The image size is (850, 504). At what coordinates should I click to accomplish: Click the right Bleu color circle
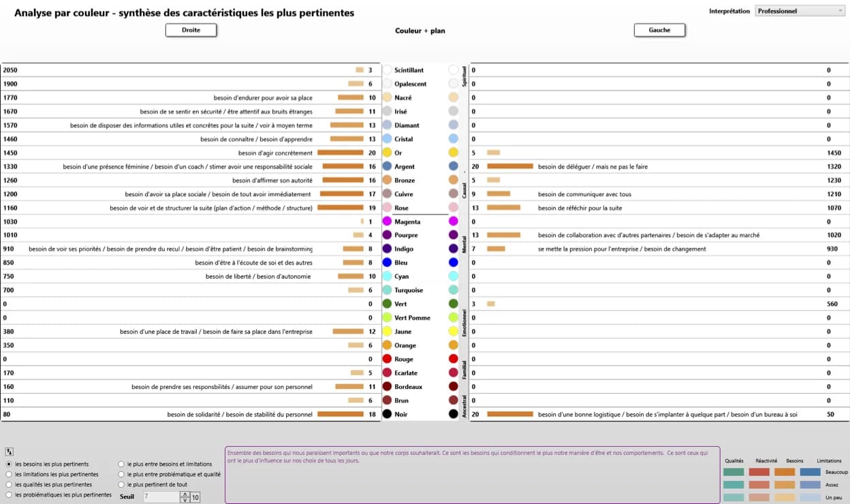(454, 262)
